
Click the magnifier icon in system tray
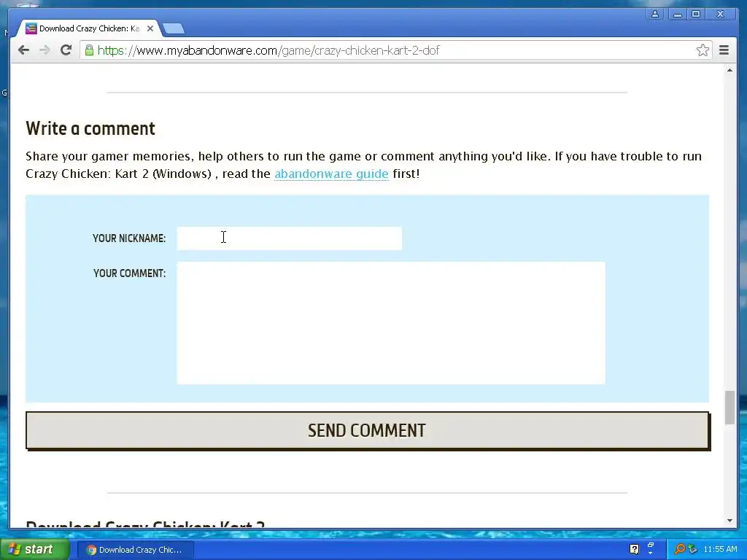(x=680, y=549)
